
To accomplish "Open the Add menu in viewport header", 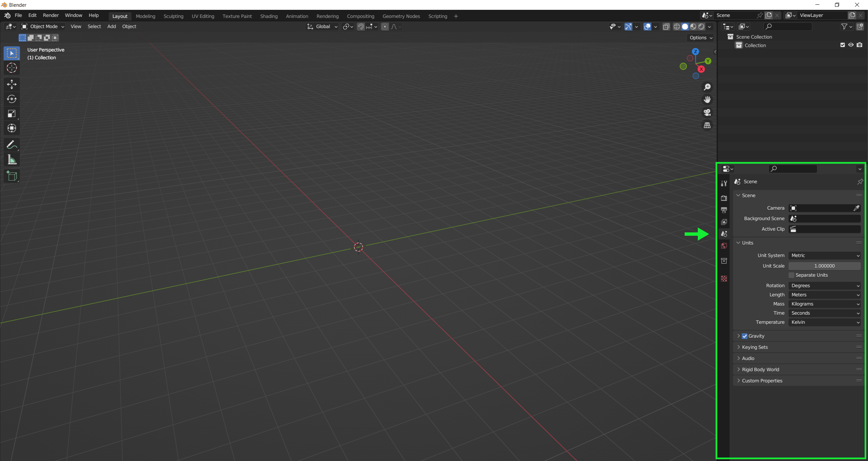I will [112, 26].
